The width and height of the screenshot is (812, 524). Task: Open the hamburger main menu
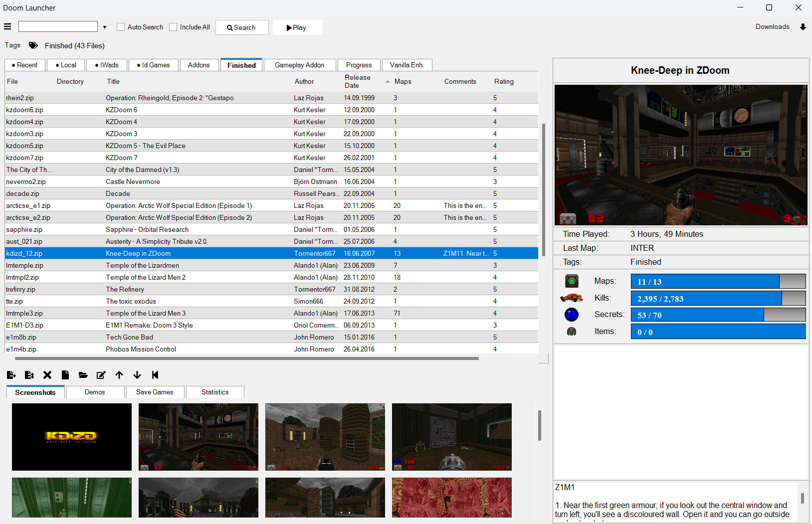click(x=7, y=27)
